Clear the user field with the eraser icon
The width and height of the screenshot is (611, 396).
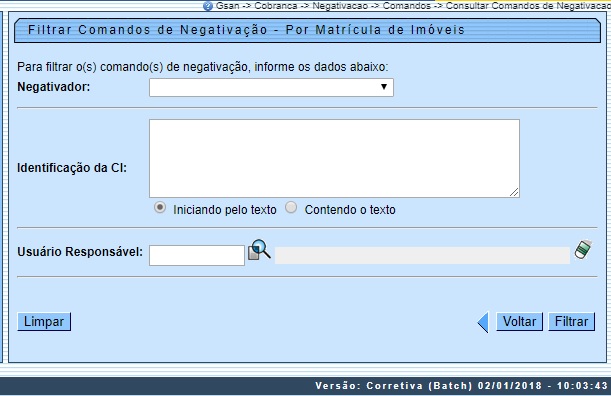pos(583,249)
